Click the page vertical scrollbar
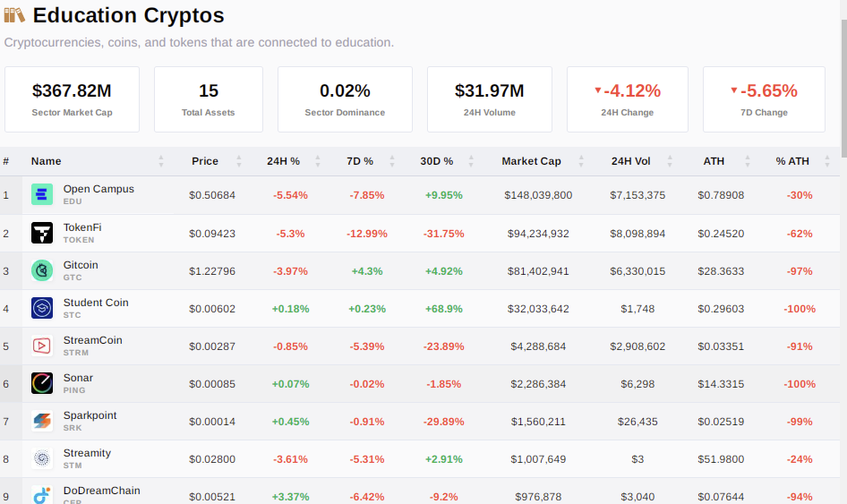 click(x=843, y=87)
